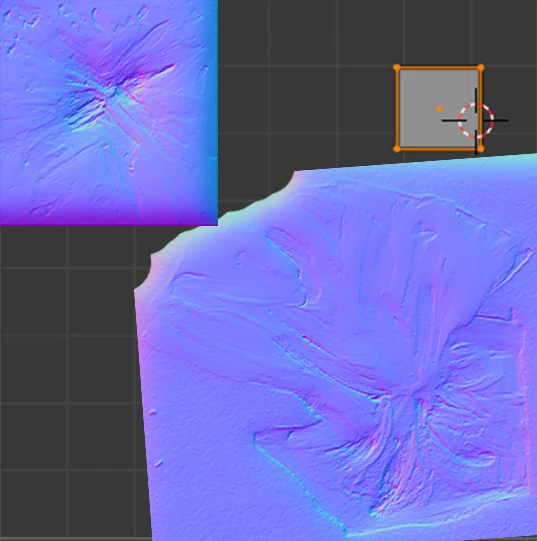Viewport: 537px width, 541px height.
Task: Click the red-white 2D cursor circle
Action: [476, 120]
